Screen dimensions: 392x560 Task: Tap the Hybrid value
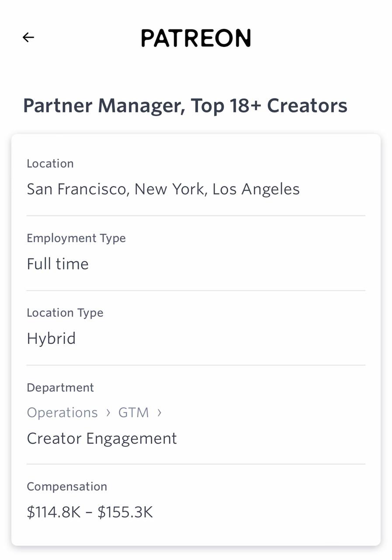point(51,339)
